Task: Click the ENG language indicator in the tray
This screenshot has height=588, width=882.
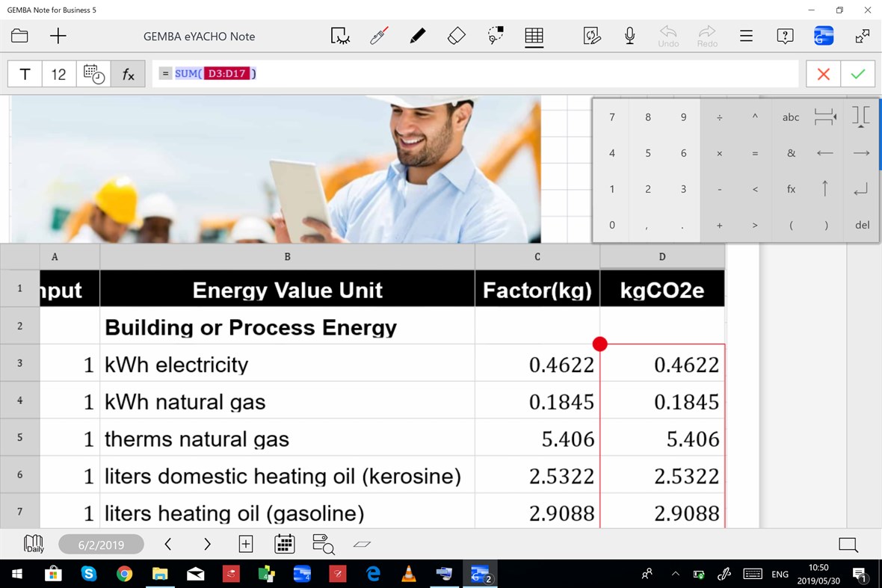Action: pyautogui.click(x=780, y=574)
